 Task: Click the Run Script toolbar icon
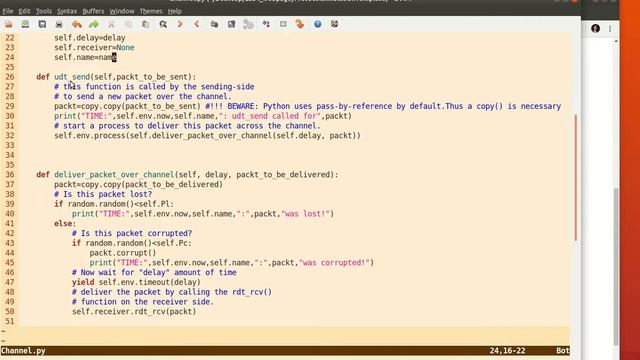point(248,24)
